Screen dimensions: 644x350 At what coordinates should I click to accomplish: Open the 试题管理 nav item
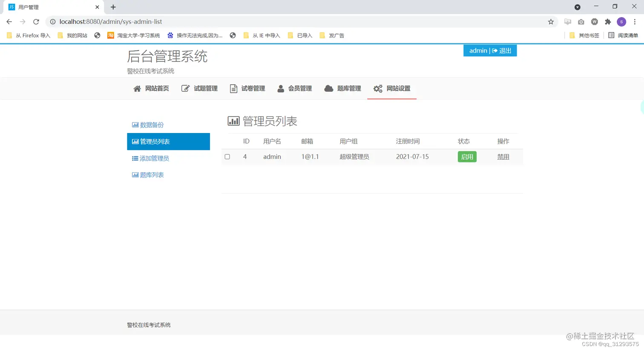pos(199,89)
